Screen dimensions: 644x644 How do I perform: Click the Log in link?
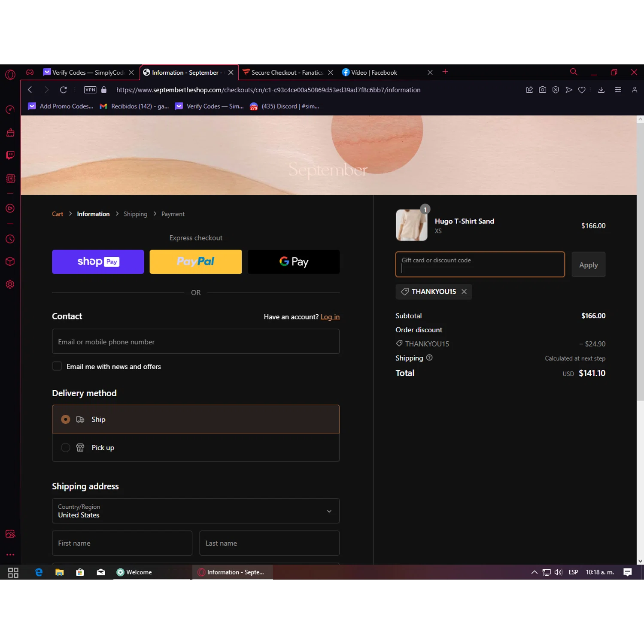point(330,317)
